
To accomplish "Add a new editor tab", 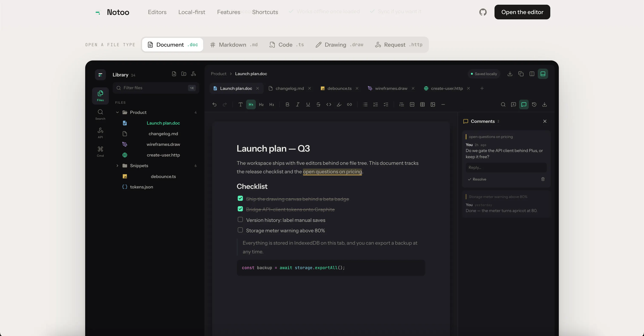I will point(482,88).
